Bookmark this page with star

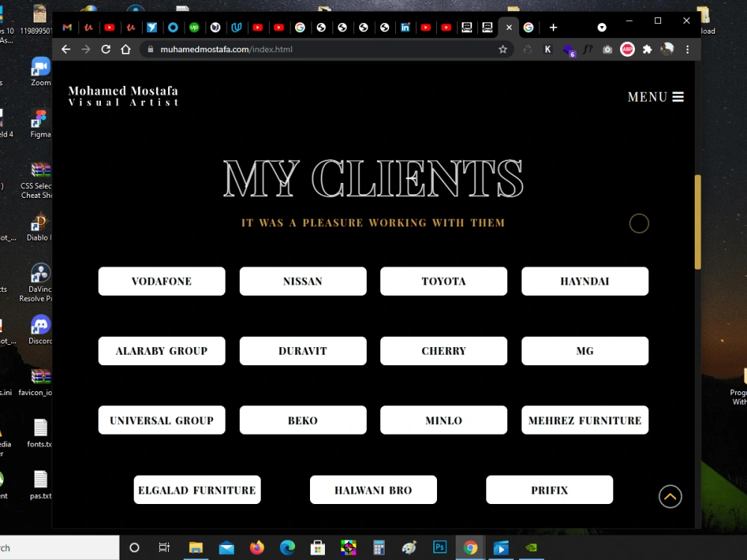click(x=503, y=49)
